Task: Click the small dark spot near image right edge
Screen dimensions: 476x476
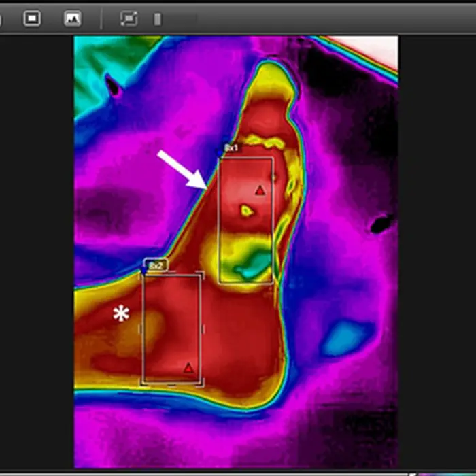Action: coord(381,223)
